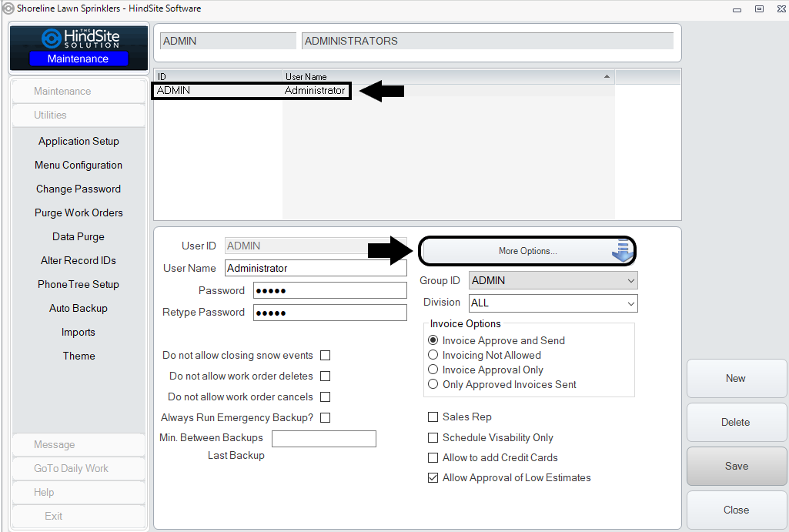
Task: Click the Min. Between Backups field
Action: (x=323, y=439)
